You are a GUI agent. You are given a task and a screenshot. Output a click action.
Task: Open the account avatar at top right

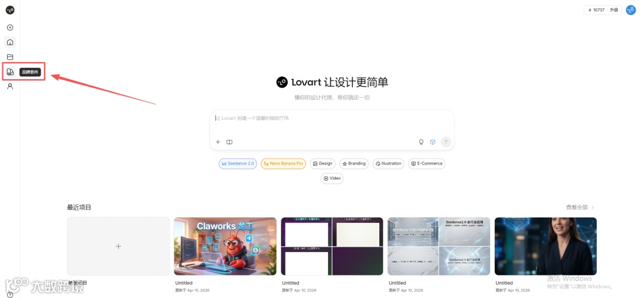click(x=631, y=10)
